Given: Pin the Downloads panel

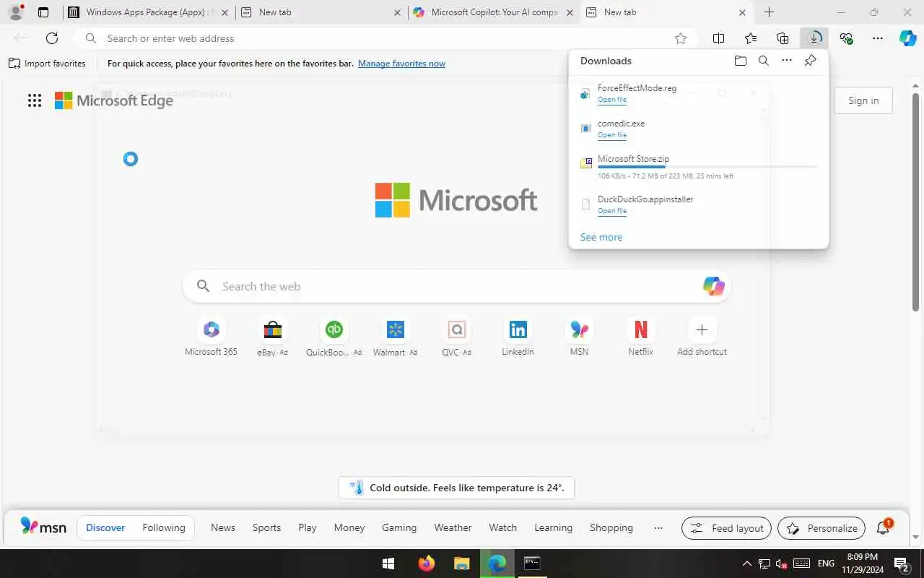Looking at the screenshot, I should point(810,61).
